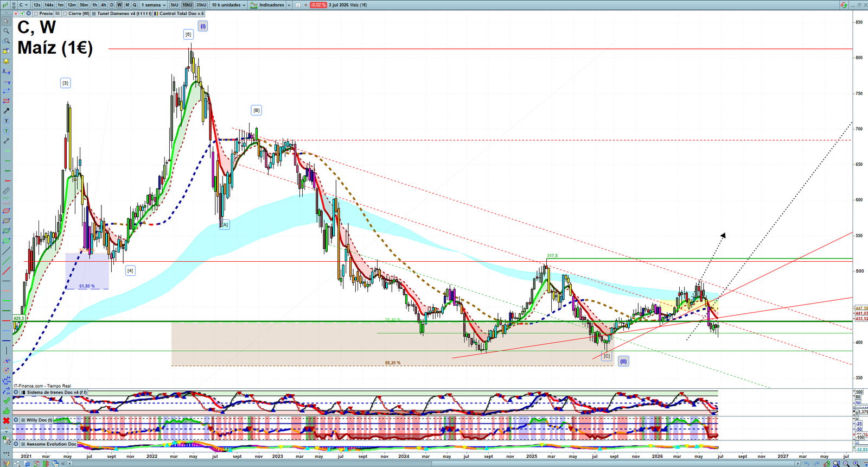Click the Control Total Doc v.6 label
The image size is (868, 467).
pos(182,14)
